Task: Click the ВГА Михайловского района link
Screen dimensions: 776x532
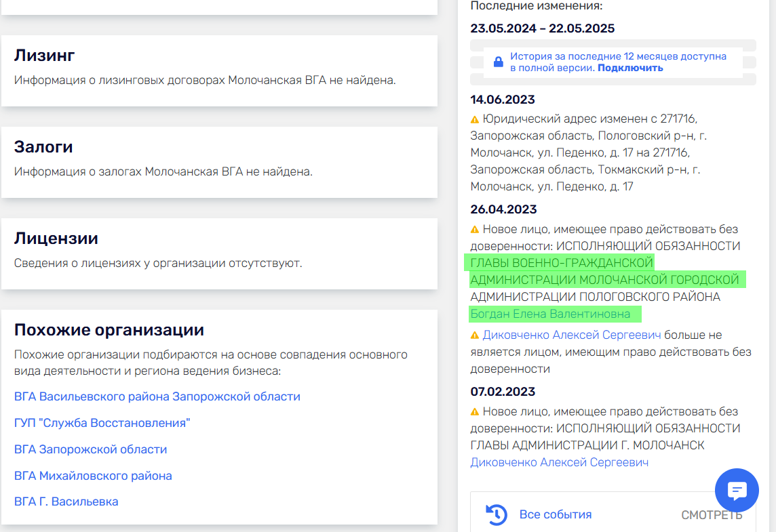Action: [x=93, y=476]
